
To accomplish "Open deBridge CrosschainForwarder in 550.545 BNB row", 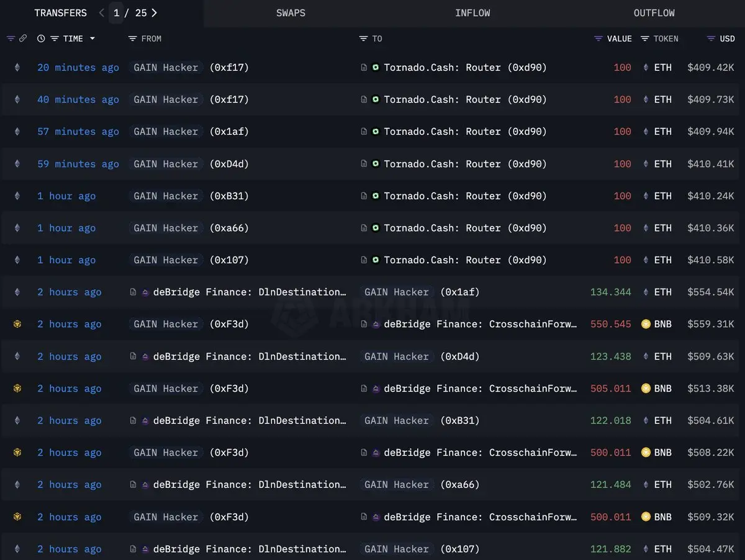I will [x=481, y=324].
